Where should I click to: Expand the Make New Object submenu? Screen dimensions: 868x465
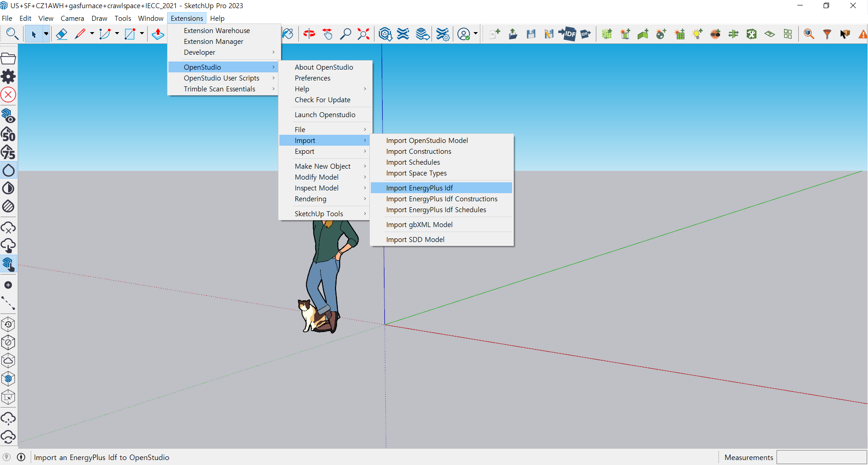tap(324, 166)
